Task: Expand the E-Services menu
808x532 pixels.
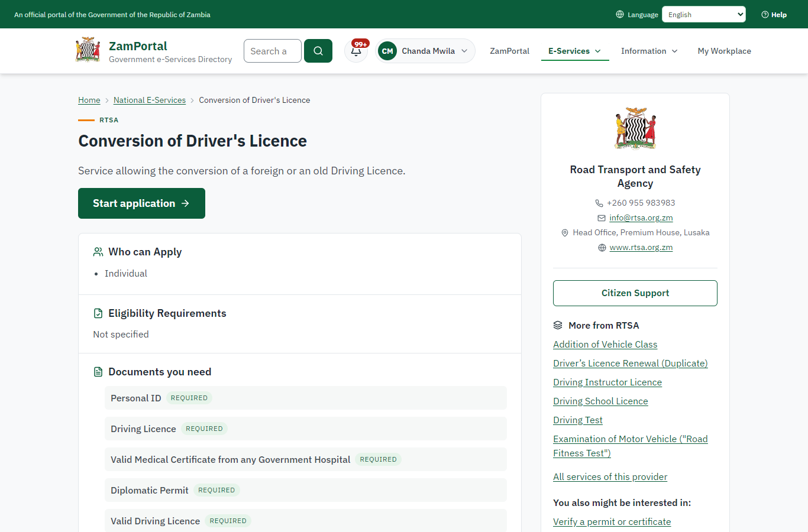Action: pyautogui.click(x=575, y=51)
